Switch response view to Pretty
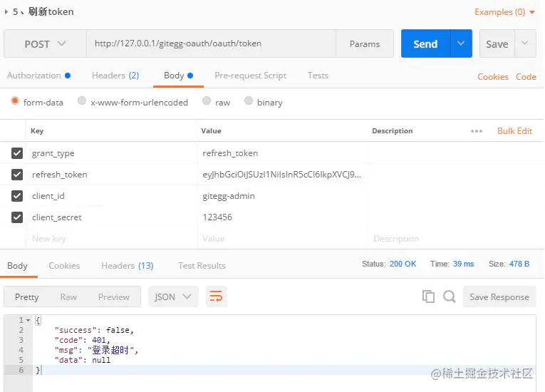This screenshot has height=392, width=545. (x=27, y=297)
